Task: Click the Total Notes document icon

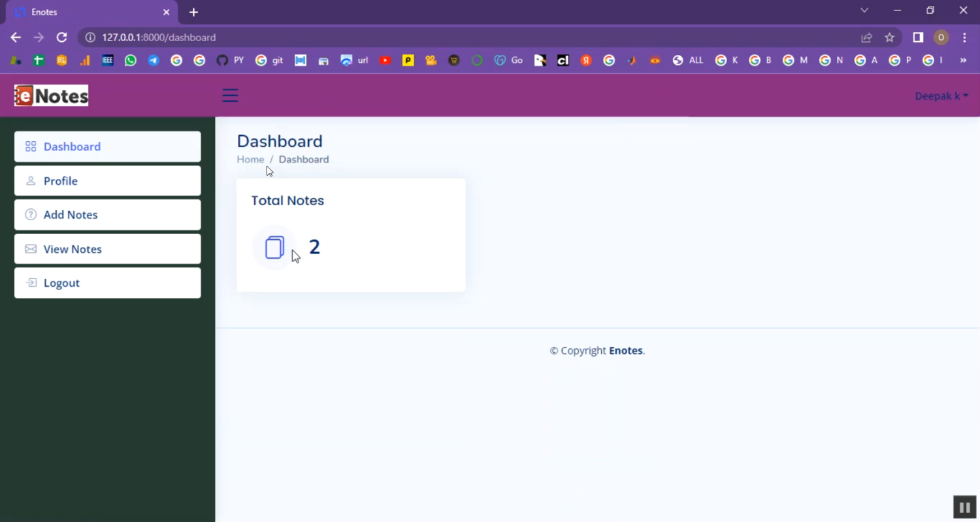Action: 274,248
